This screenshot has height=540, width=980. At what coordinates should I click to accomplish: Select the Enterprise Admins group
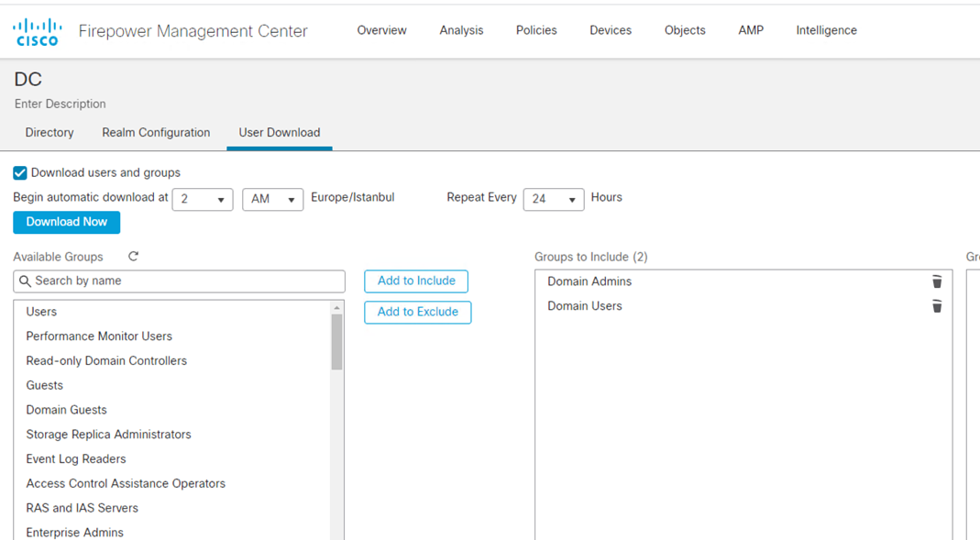[x=171, y=532]
